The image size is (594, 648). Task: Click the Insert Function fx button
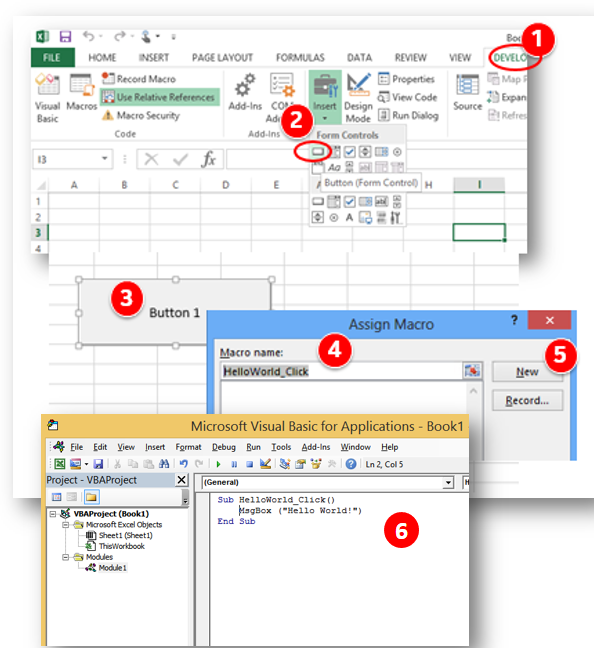tap(208, 159)
